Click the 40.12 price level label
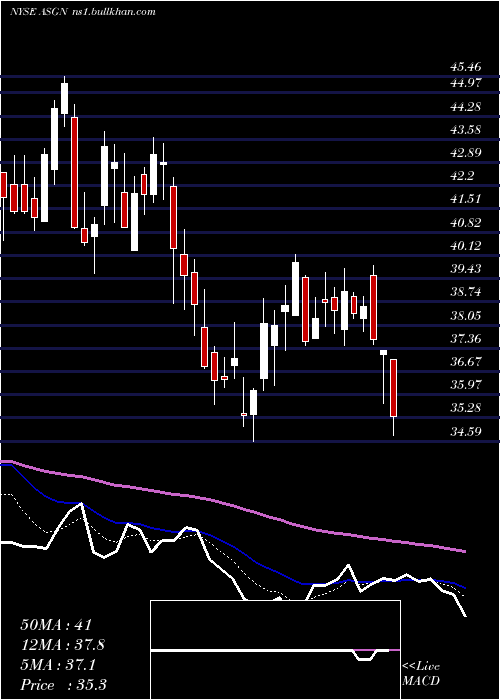 pos(466,246)
